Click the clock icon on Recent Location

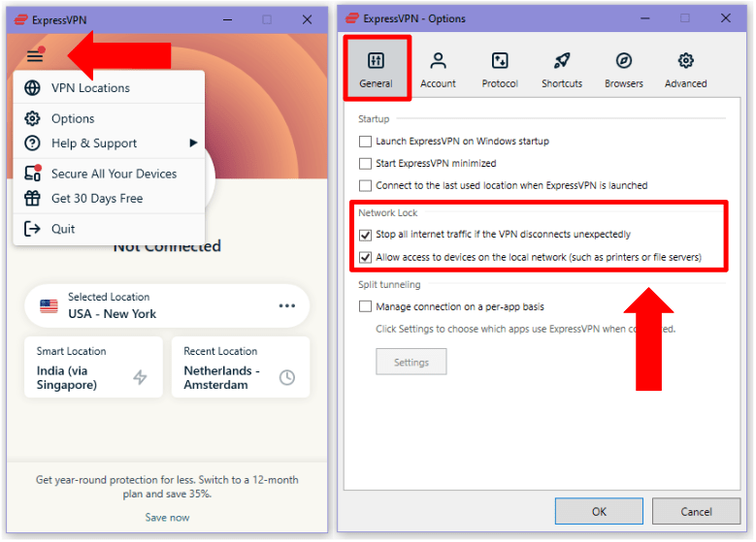287,377
